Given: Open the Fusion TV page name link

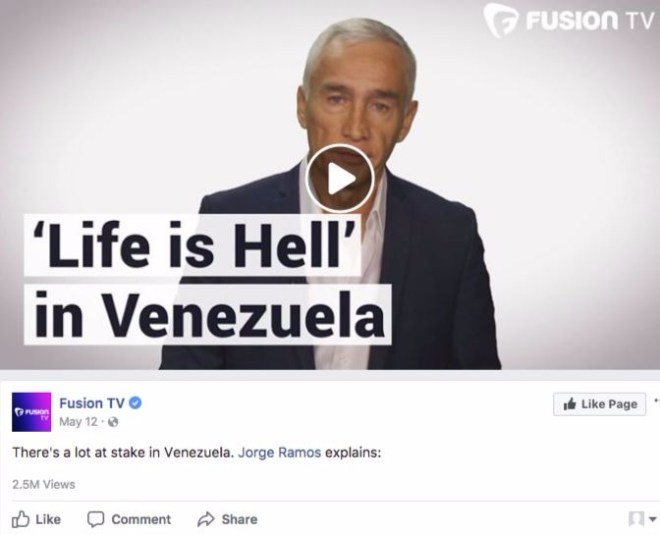Looking at the screenshot, I should 92,403.
